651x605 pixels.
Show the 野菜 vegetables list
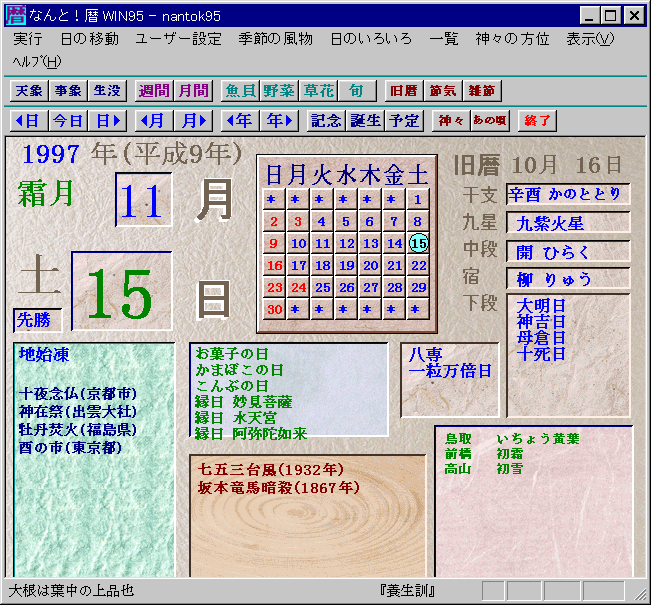279,91
